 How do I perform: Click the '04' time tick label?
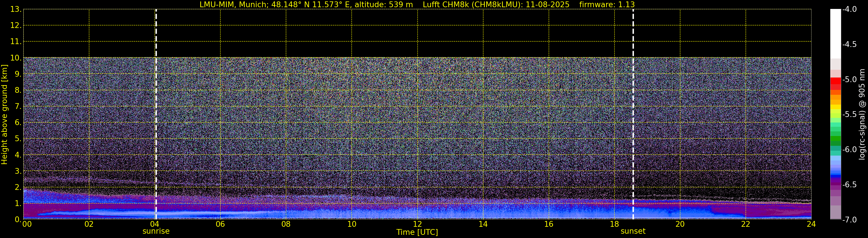coord(155,224)
